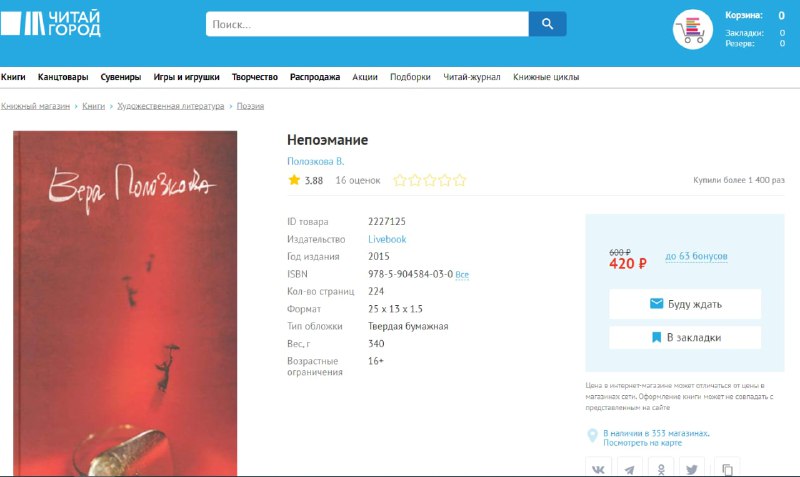This screenshot has height=477, width=800.
Task: Share via Telegram icon
Action: [x=630, y=468]
